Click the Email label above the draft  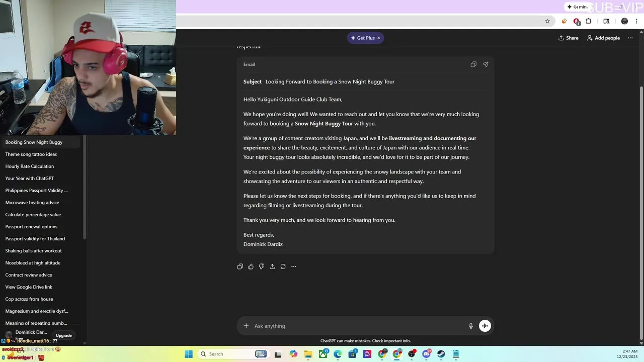(249, 64)
